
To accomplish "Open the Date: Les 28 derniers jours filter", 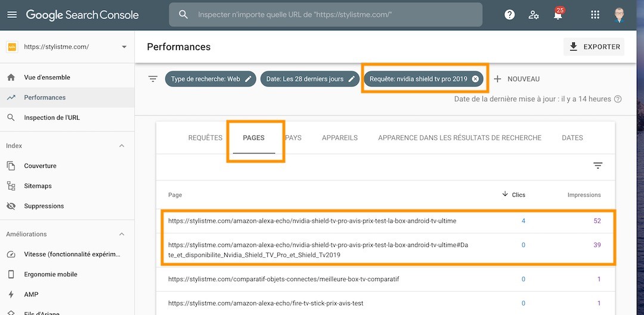I will [x=309, y=79].
